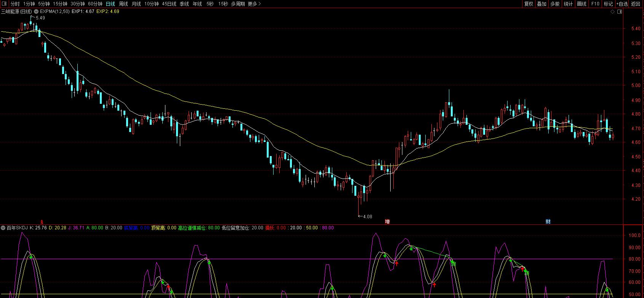Click the 4.08 low price label
This screenshot has height=298, width=644.
pyautogui.click(x=367, y=216)
